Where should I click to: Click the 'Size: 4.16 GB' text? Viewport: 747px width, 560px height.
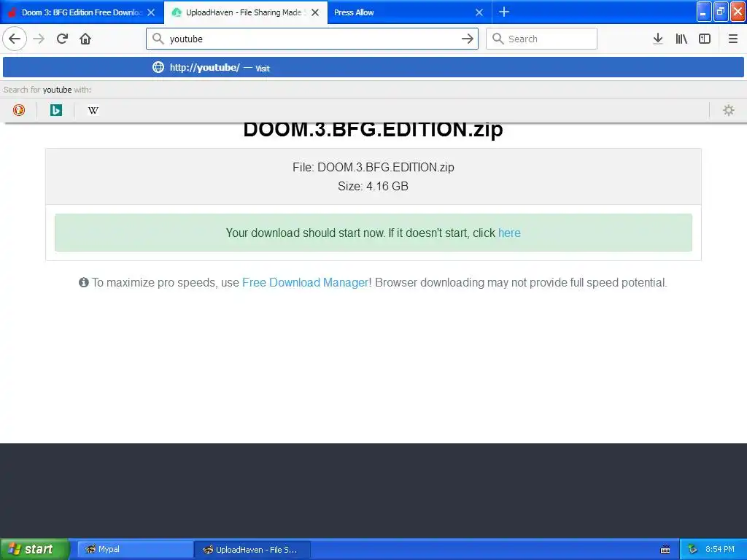point(373,186)
